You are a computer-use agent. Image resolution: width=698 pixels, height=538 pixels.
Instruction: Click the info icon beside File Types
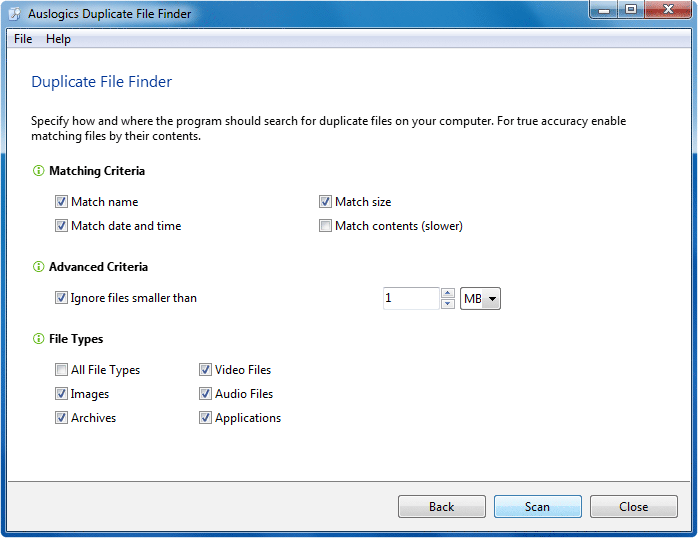tap(39, 339)
